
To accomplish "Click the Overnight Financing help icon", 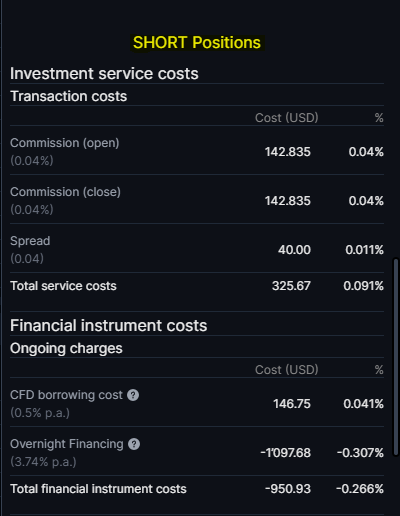I will pyautogui.click(x=134, y=444).
